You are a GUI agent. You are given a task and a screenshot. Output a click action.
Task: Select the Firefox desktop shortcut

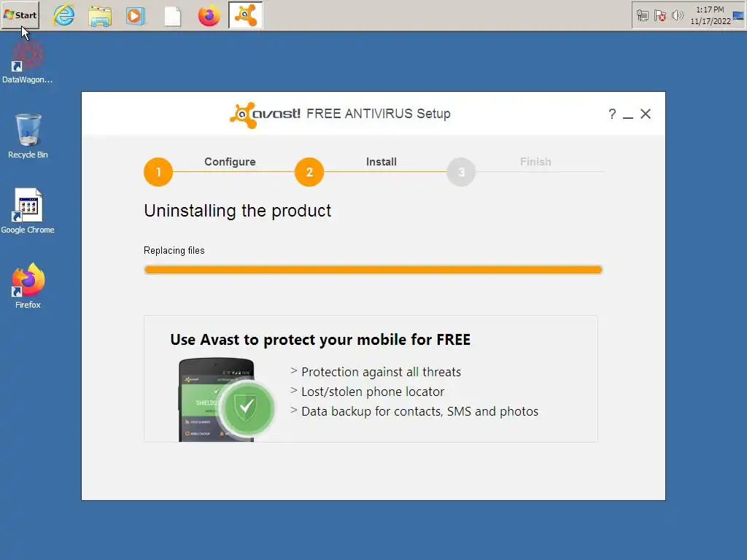(x=28, y=286)
